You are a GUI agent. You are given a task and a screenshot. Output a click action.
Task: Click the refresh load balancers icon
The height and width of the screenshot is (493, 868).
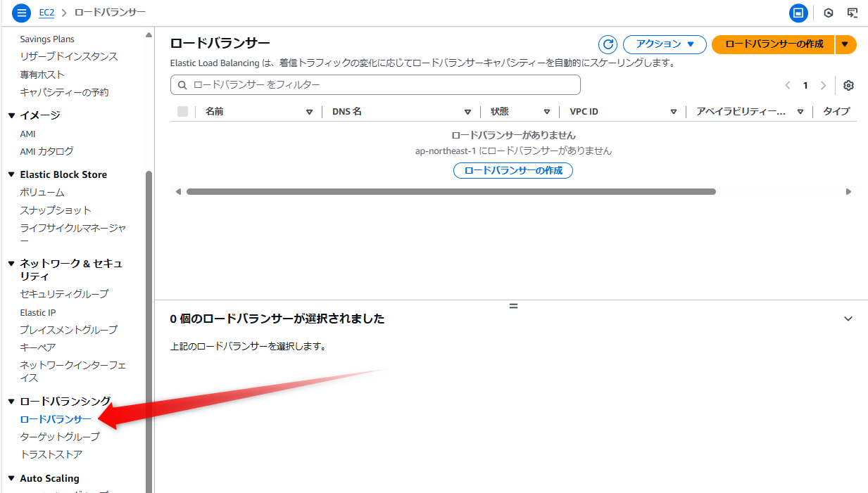click(608, 44)
